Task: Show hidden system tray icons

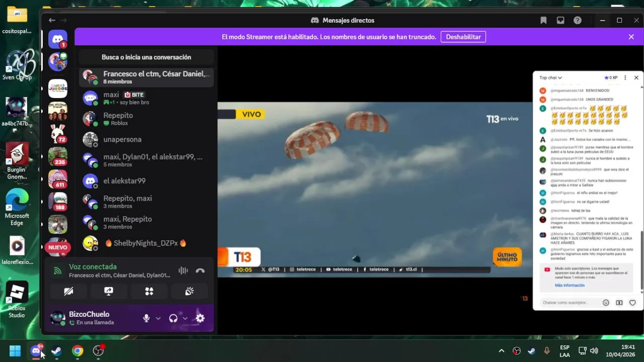Action: [x=501, y=351]
